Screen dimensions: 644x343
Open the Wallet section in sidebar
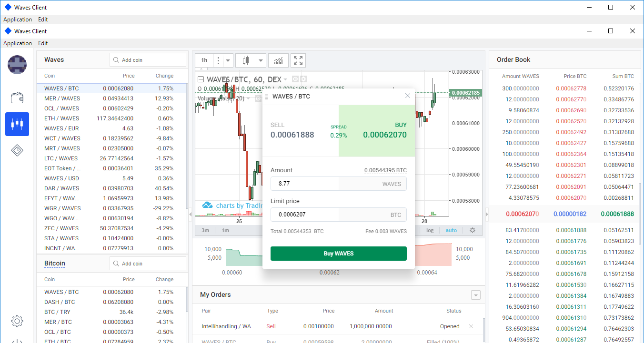(17, 98)
